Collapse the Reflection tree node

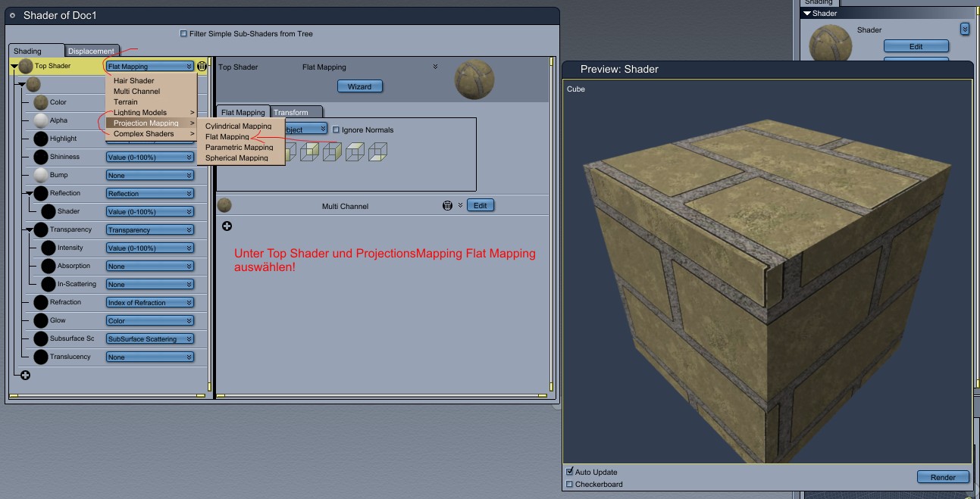point(29,193)
